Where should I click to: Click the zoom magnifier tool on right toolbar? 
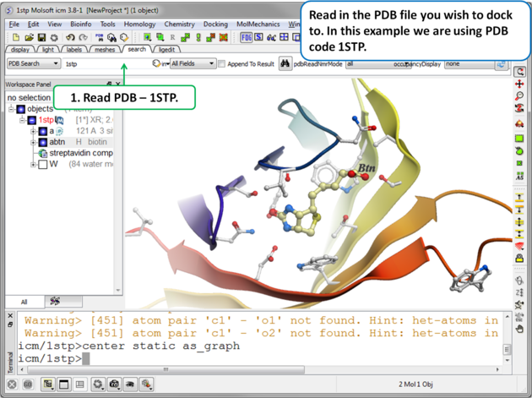tap(520, 97)
